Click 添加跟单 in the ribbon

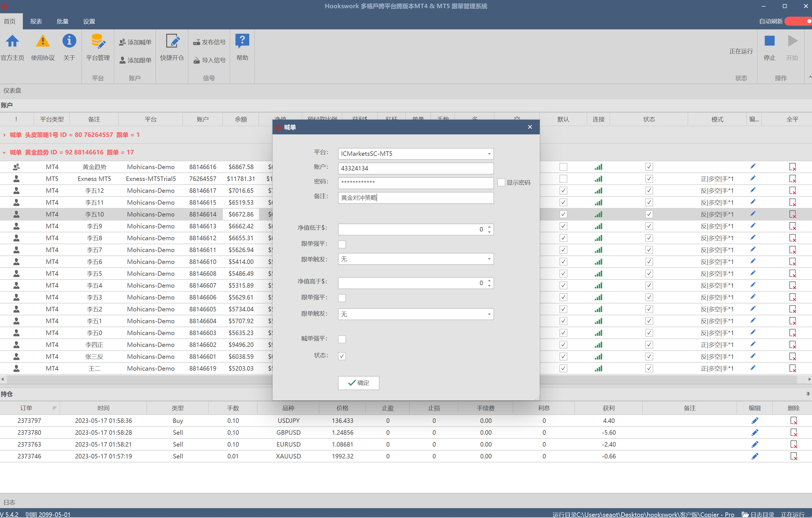pos(135,60)
